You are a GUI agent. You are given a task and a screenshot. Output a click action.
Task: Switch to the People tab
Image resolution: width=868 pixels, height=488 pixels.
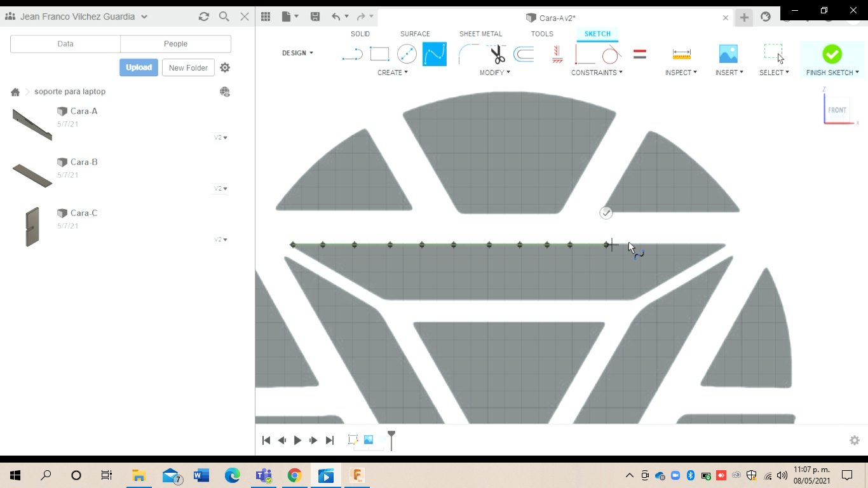(x=175, y=44)
